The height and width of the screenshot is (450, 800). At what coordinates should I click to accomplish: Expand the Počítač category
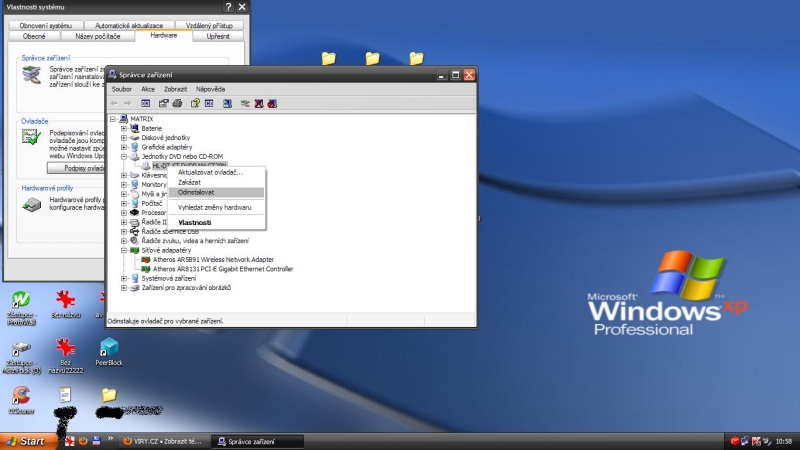123,203
